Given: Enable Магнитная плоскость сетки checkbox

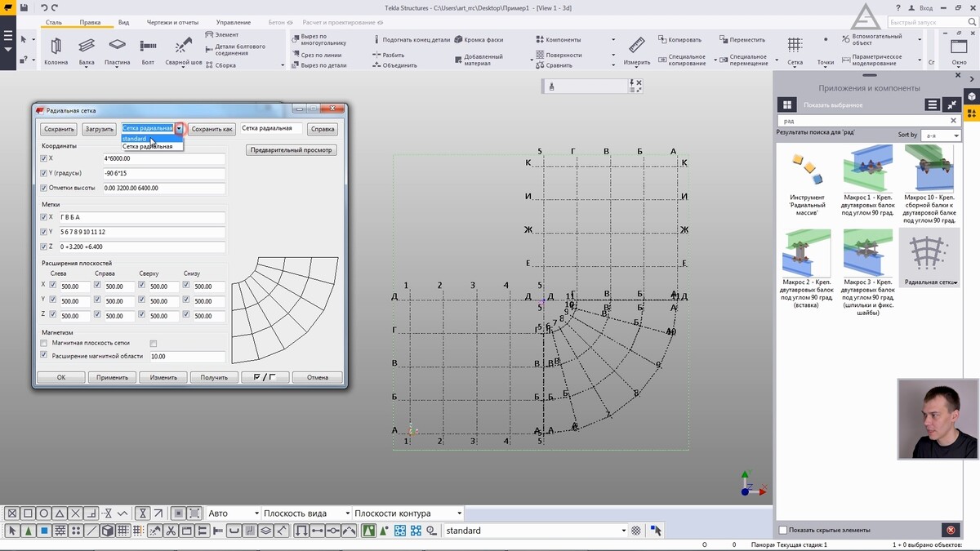Looking at the screenshot, I should [x=44, y=344].
